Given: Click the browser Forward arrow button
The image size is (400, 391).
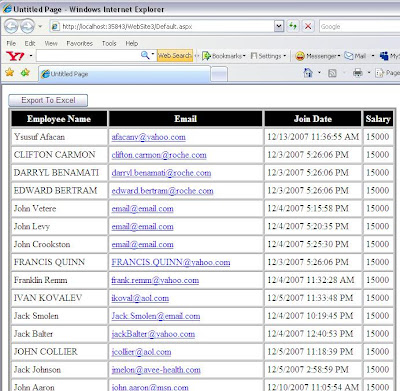Looking at the screenshot, I should pyautogui.click(x=27, y=26).
